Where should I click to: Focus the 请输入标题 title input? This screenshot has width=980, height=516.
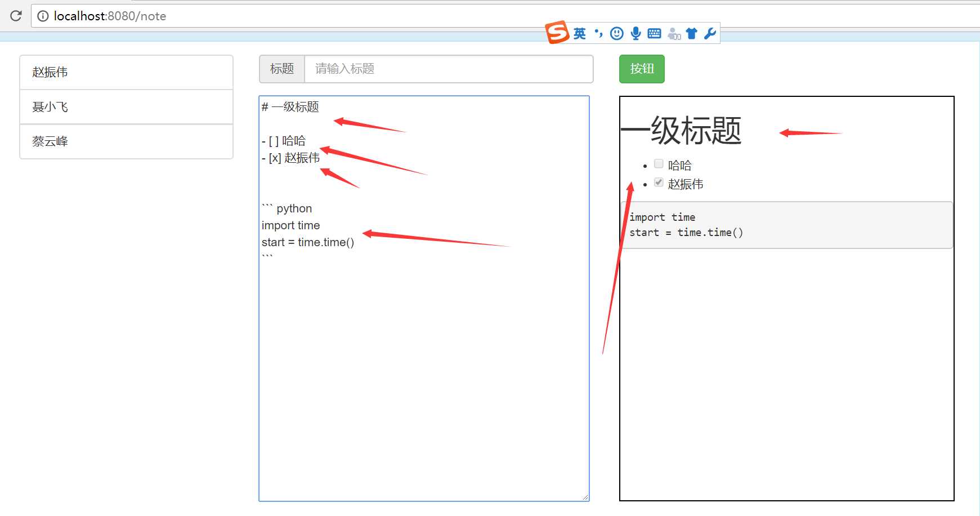point(449,69)
